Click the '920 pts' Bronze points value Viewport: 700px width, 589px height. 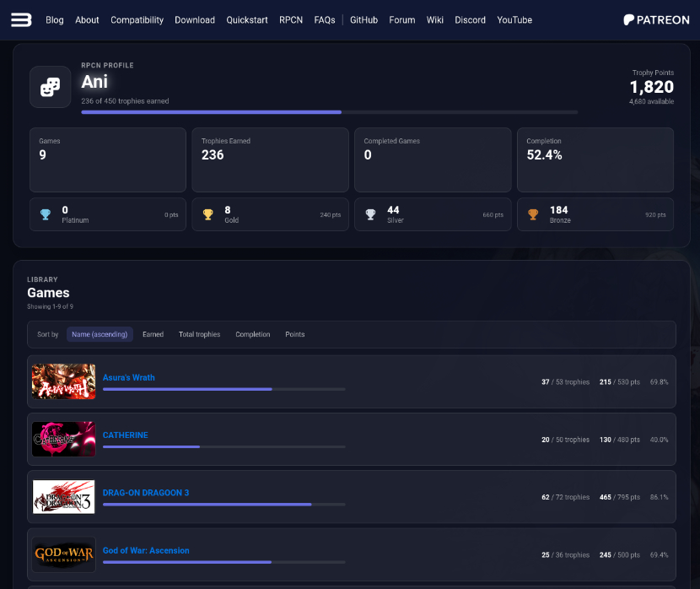(655, 215)
